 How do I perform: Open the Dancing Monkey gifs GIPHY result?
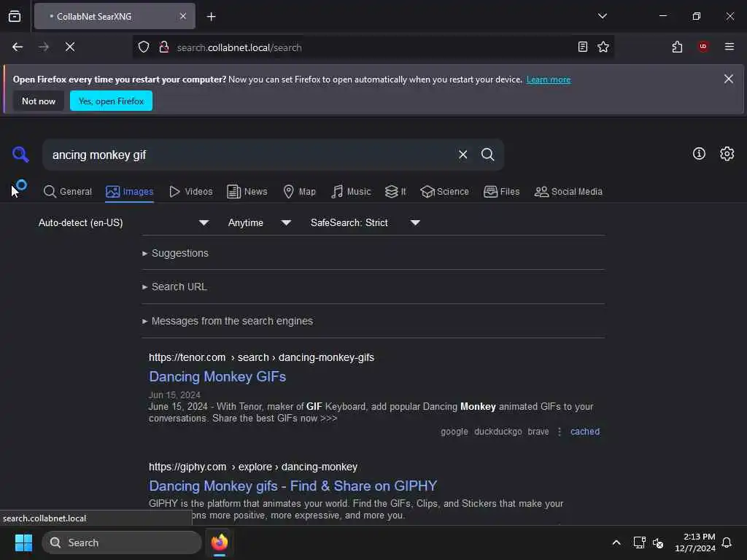[x=293, y=486]
